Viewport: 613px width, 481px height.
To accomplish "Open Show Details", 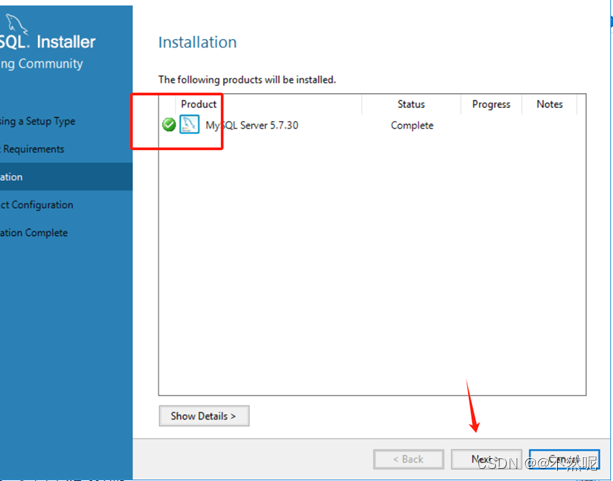I will 204,416.
